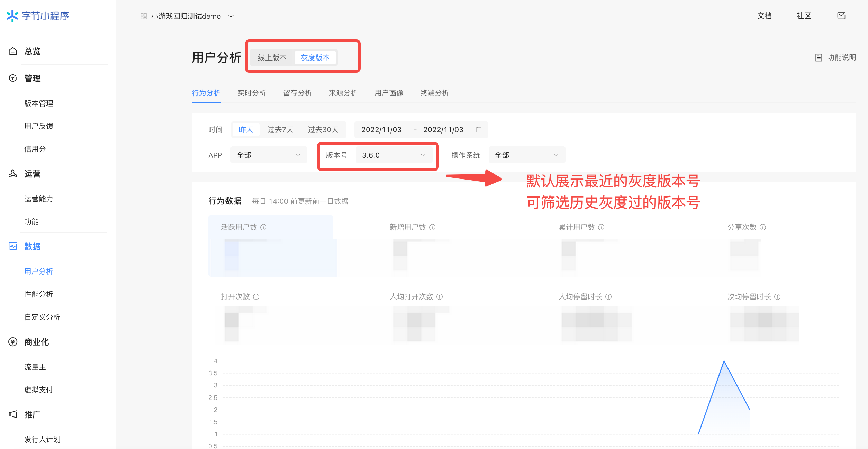Open the 版本号 3.6.0 dropdown
The image size is (868, 449).
point(394,155)
